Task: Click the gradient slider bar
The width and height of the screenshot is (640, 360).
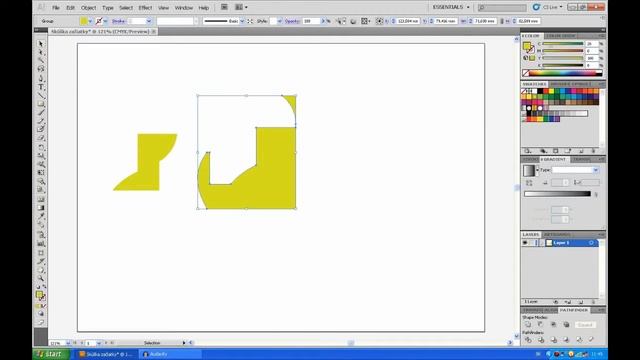Action: [557, 194]
